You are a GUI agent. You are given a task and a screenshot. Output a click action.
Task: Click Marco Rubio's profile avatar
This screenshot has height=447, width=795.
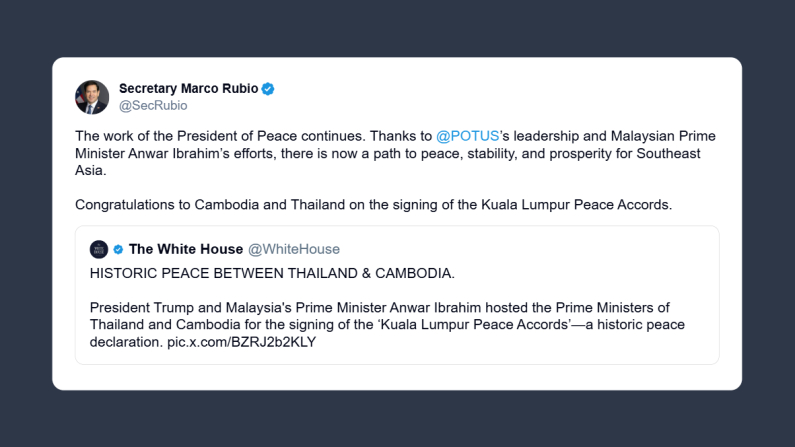92,97
